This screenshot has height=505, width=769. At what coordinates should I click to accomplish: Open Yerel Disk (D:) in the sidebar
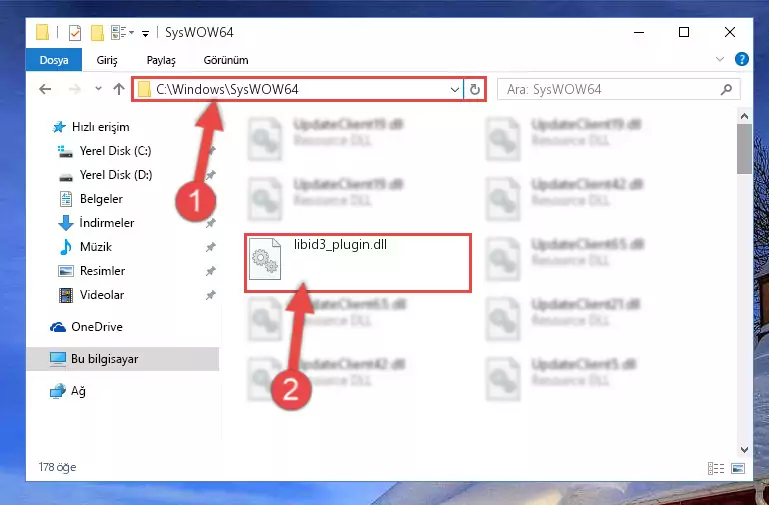click(x=116, y=175)
